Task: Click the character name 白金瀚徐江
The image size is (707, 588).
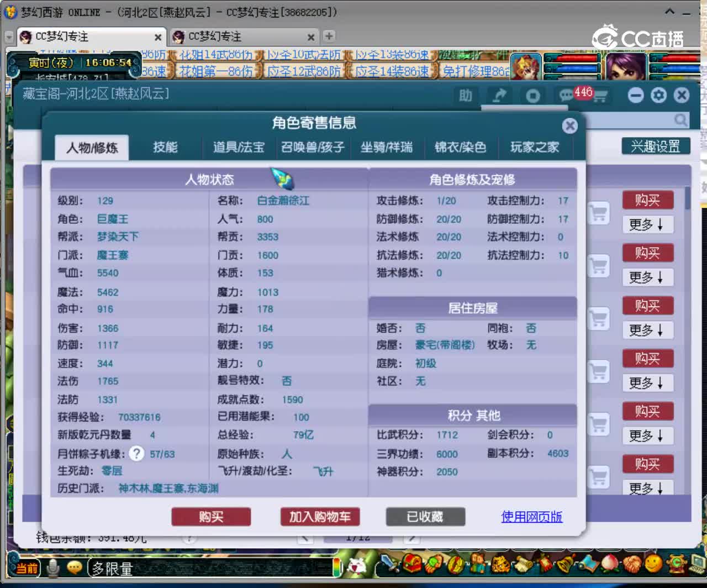Action: [283, 201]
